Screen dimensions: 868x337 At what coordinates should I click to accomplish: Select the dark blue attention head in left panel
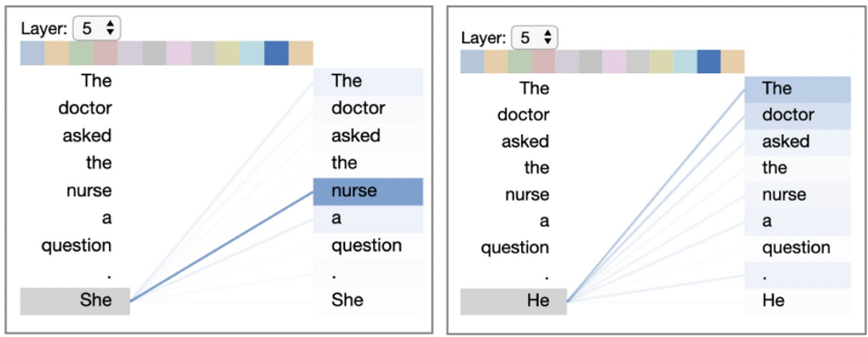pyautogui.click(x=276, y=53)
